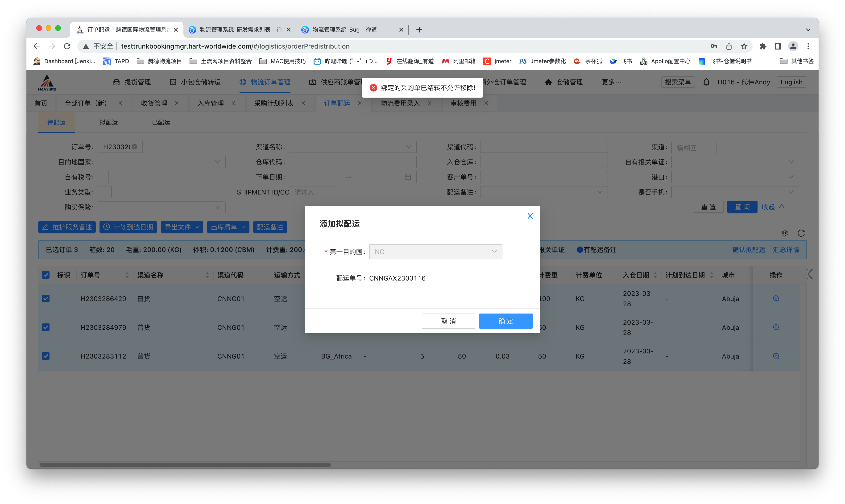Viewport: 845px width, 504px height.
Task: Open the 采购计划列表 page tab
Action: pos(274,103)
